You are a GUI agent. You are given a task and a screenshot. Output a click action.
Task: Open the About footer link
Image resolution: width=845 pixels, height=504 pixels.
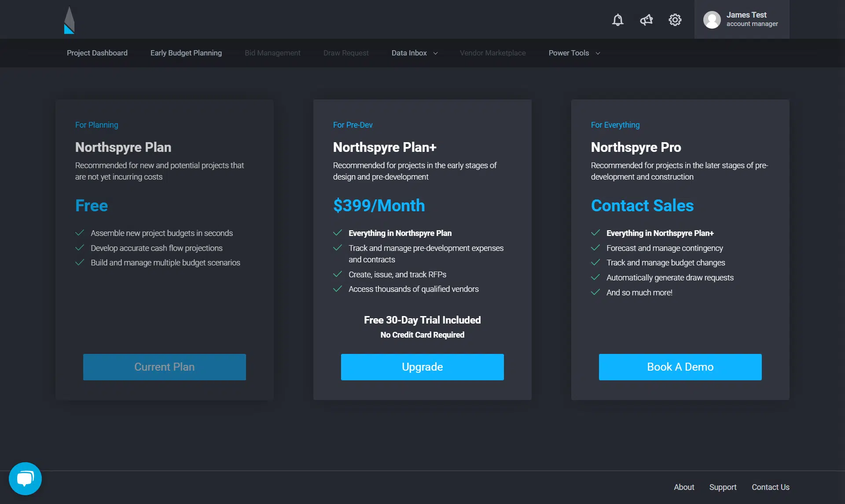coord(684,487)
